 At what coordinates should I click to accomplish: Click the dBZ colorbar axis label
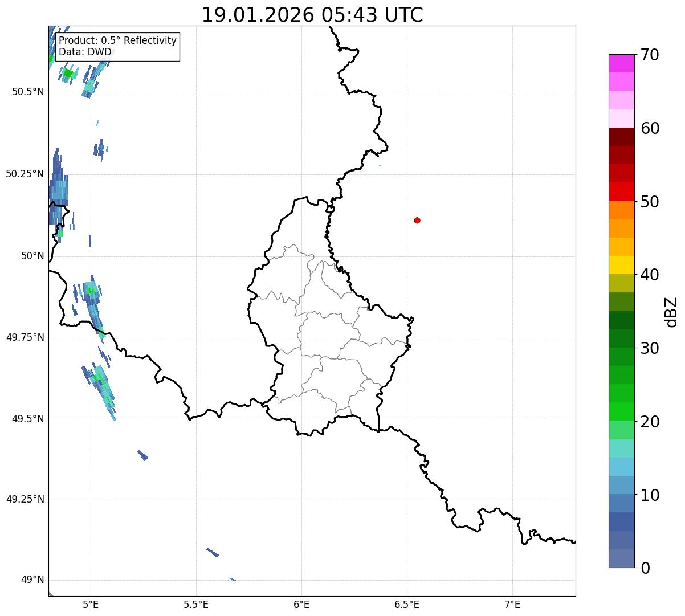671,311
